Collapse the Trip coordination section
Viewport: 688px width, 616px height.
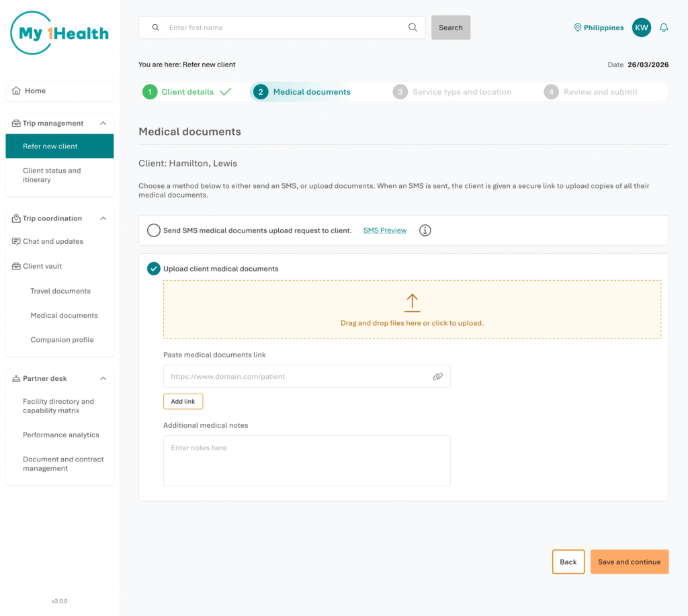click(x=103, y=218)
